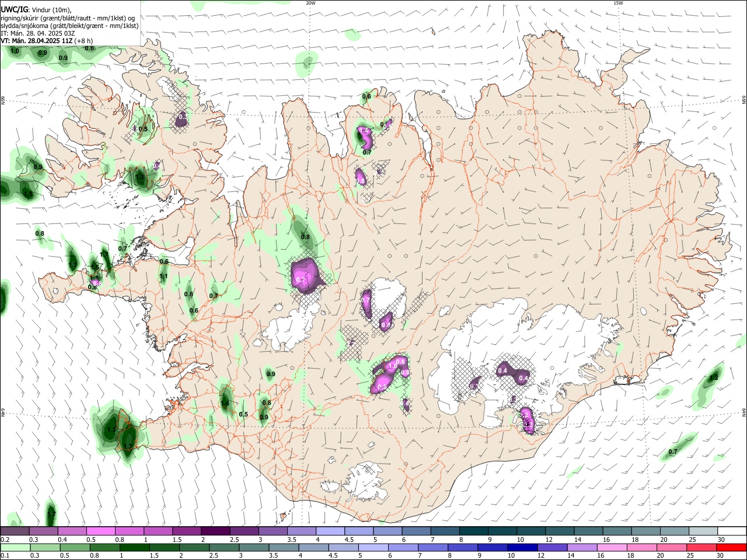This screenshot has width=747, height=560.
Task: Click the 'slydda/snjókoma' legend description line
Action: (x=69, y=26)
